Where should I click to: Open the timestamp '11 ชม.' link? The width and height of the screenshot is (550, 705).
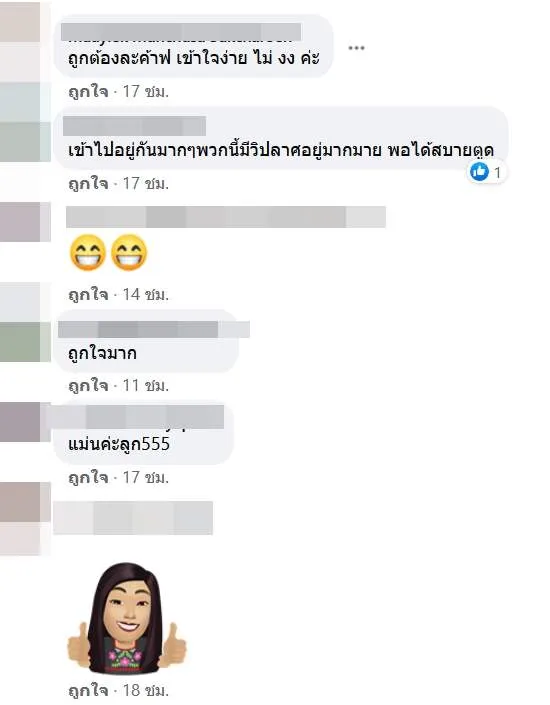[146, 386]
